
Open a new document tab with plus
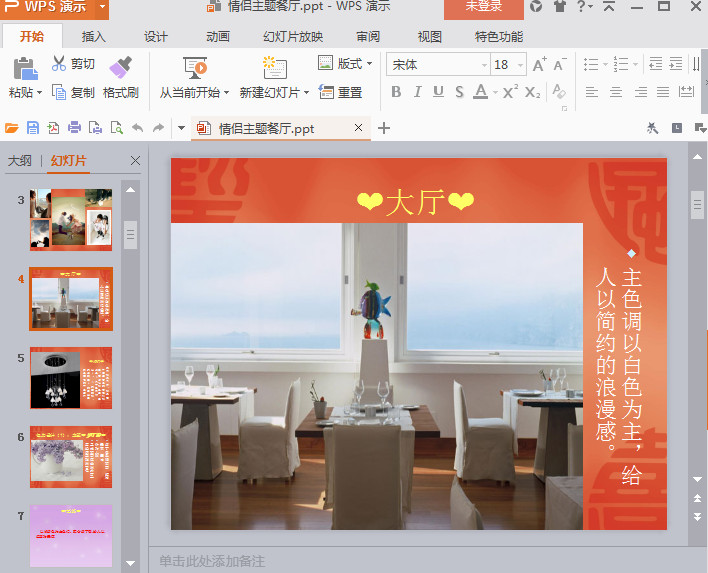384,128
